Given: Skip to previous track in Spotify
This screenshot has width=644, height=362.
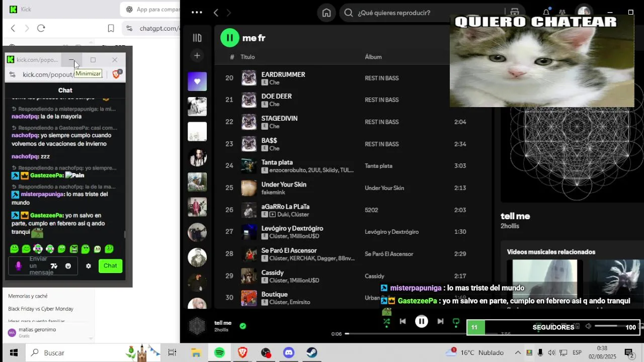Looking at the screenshot, I should (403, 321).
